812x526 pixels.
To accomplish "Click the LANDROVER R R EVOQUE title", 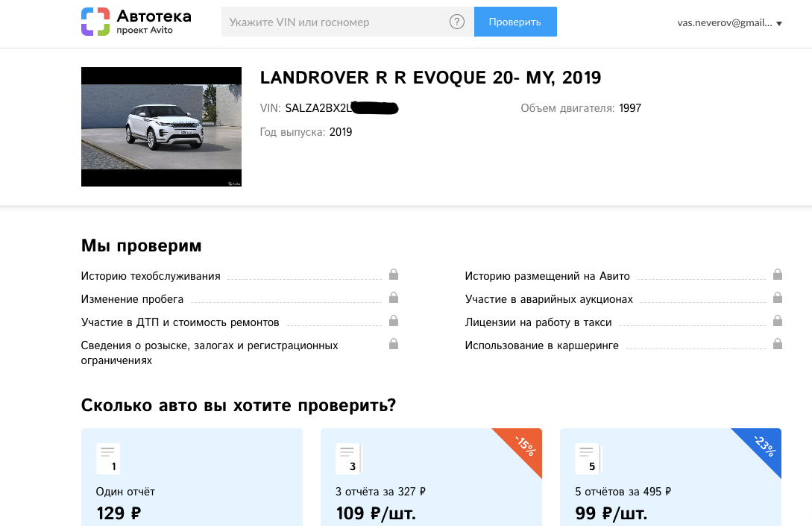I will [x=430, y=78].
